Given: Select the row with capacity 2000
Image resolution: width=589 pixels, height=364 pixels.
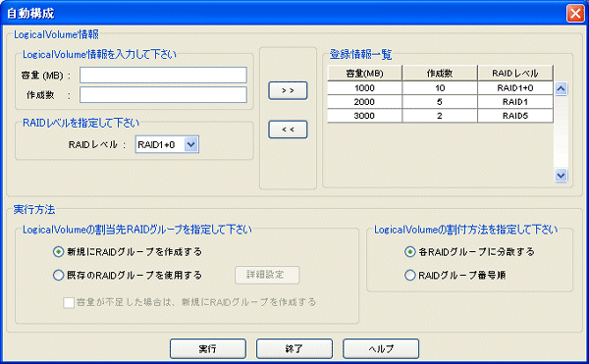Looking at the screenshot, I should point(440,102).
